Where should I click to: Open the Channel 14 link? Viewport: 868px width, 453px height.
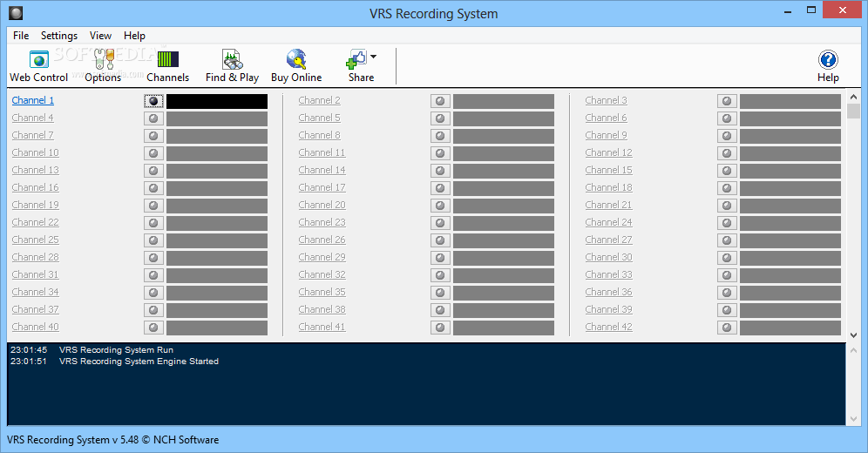[x=322, y=170]
